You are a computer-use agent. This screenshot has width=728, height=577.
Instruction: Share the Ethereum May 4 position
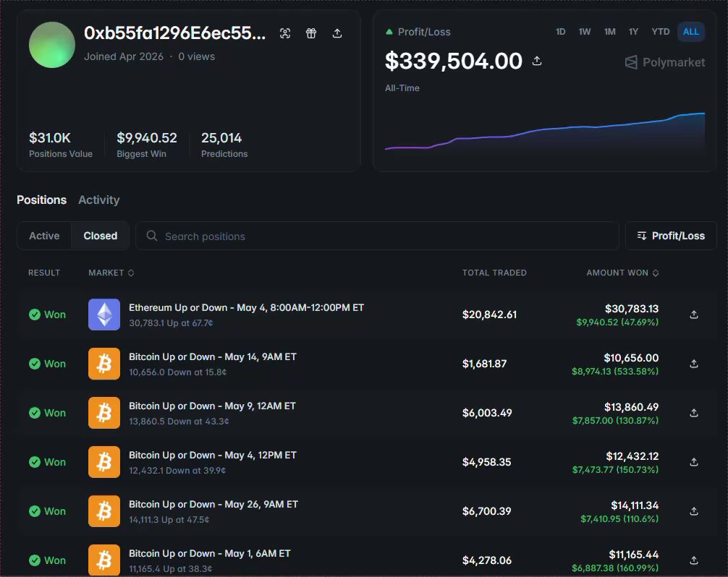pos(694,315)
